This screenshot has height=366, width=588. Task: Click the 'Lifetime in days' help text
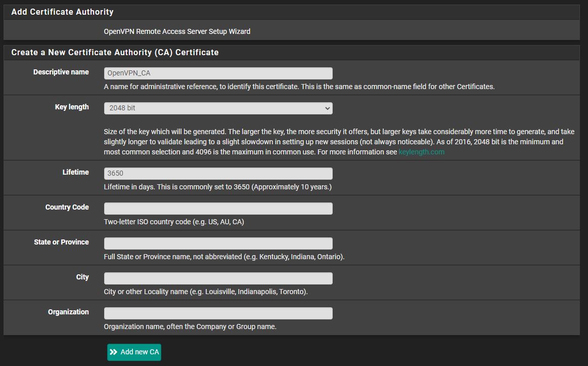pos(217,187)
